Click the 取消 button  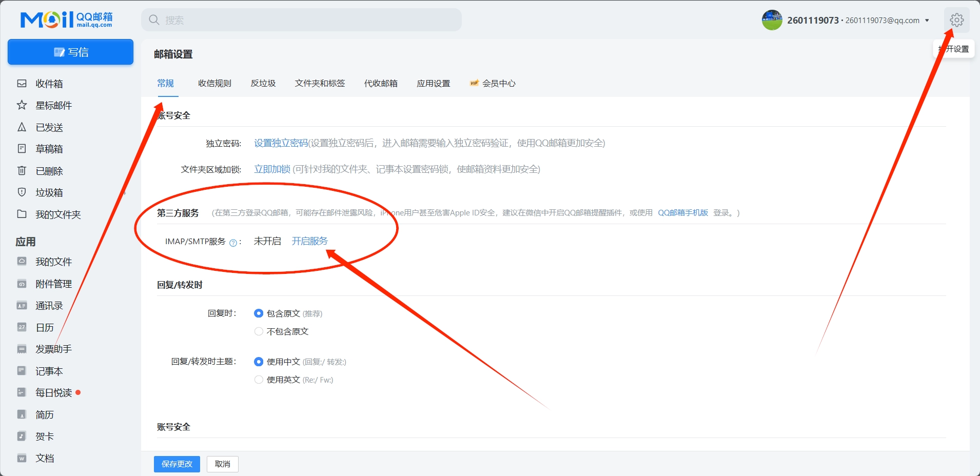223,464
